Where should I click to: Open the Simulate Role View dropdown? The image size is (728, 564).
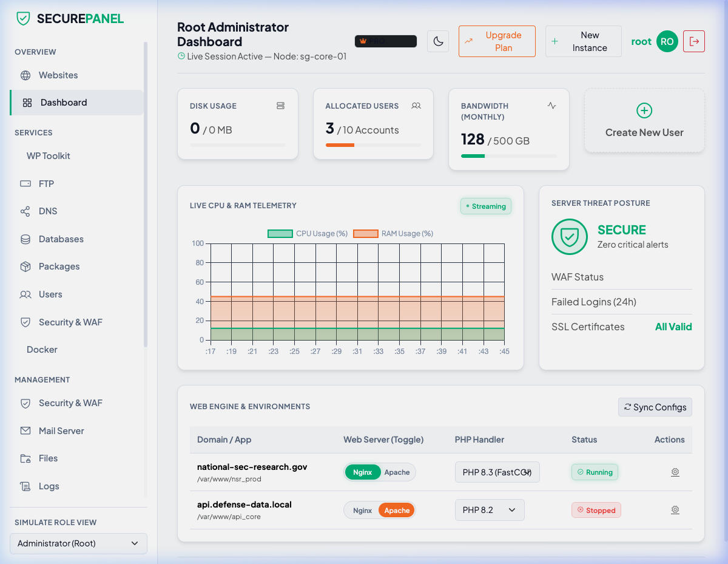78,543
